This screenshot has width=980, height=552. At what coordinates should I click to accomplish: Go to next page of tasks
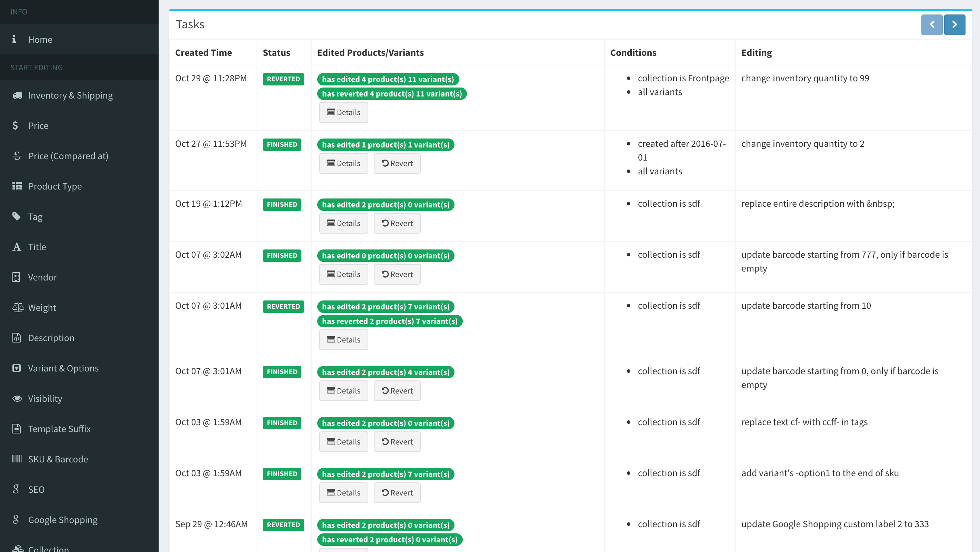(x=954, y=25)
